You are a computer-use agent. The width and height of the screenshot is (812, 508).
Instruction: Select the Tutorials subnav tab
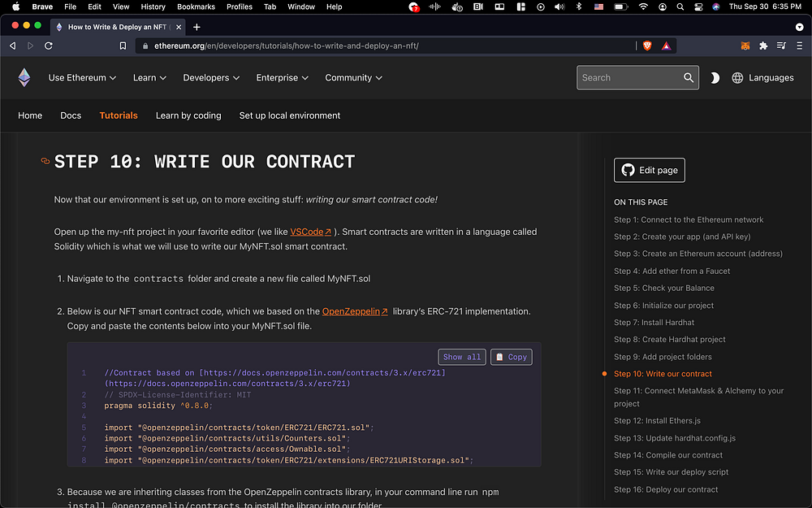click(x=119, y=115)
